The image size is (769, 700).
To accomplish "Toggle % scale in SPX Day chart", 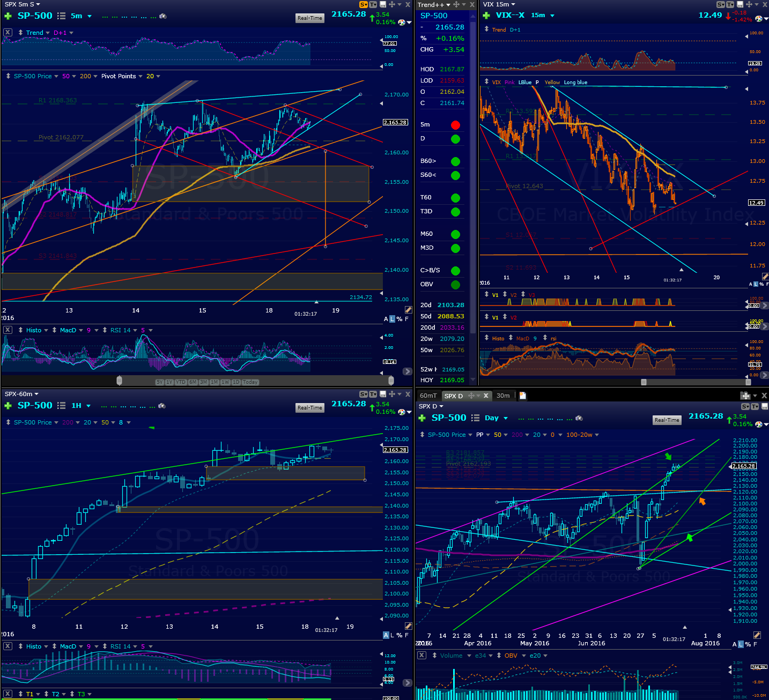I will pyautogui.click(x=748, y=644).
